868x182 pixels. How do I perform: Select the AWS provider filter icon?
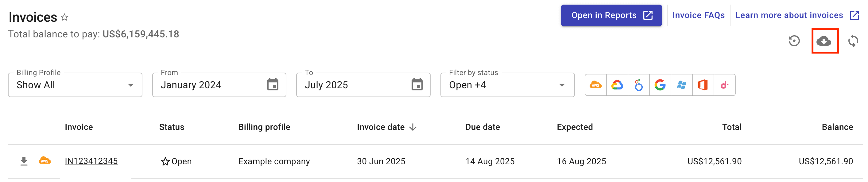pyautogui.click(x=596, y=85)
